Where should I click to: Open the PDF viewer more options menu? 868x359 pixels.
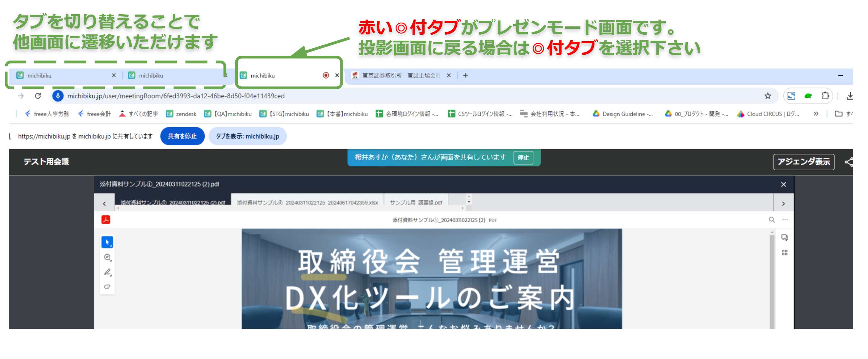pyautogui.click(x=785, y=220)
